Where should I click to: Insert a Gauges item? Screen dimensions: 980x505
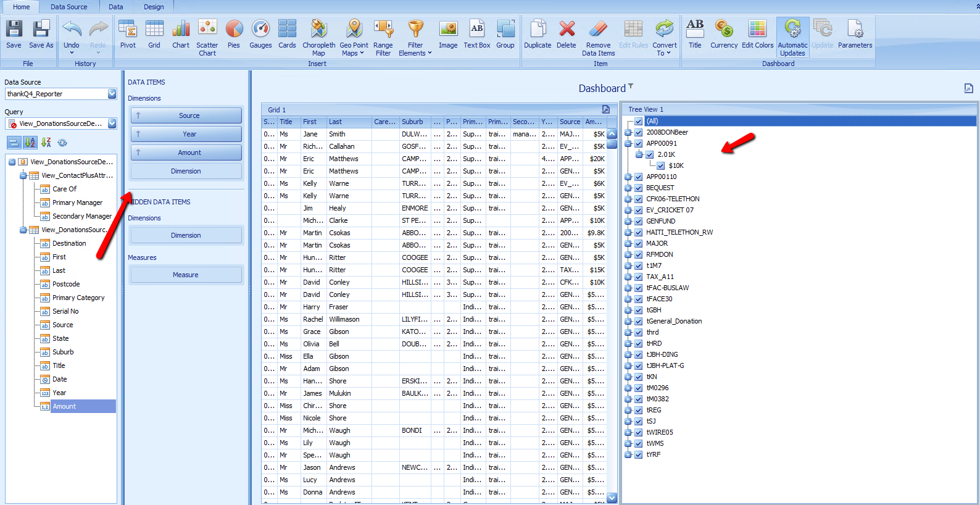(260, 35)
